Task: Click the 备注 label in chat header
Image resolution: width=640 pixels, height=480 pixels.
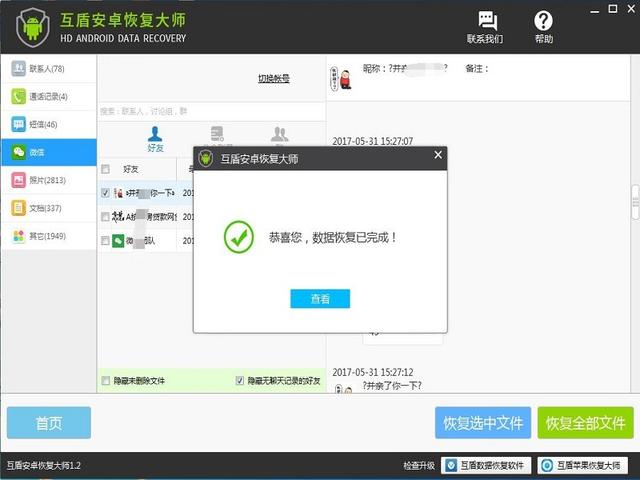Action: [477, 69]
